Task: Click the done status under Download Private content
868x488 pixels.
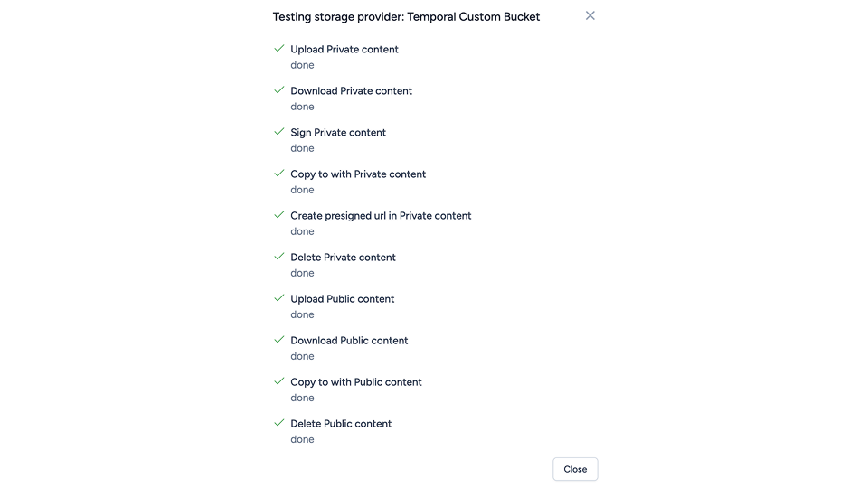Action: click(x=302, y=107)
